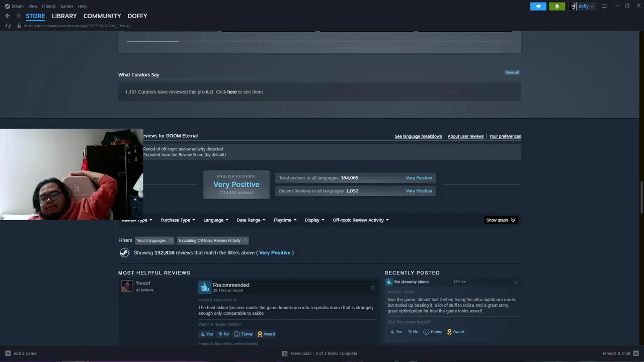Click the Steam icon beside Showing reviews
644x362 pixels.
click(124, 253)
